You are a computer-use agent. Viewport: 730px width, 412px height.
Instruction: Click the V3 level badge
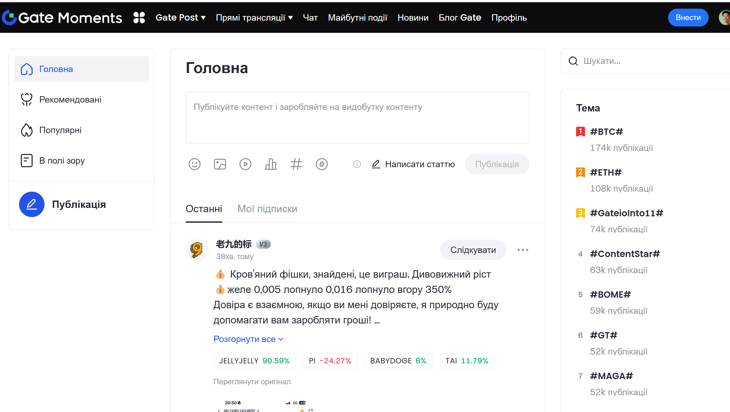point(264,244)
